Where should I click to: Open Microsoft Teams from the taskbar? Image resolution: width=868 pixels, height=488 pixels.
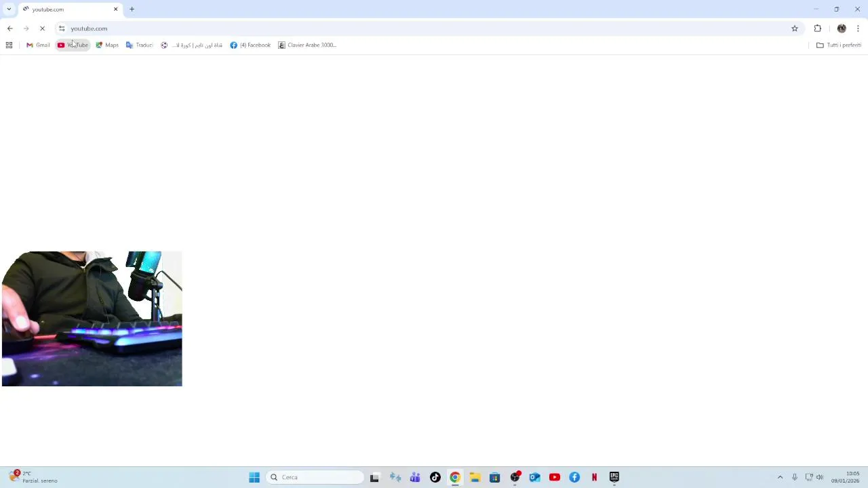click(415, 477)
